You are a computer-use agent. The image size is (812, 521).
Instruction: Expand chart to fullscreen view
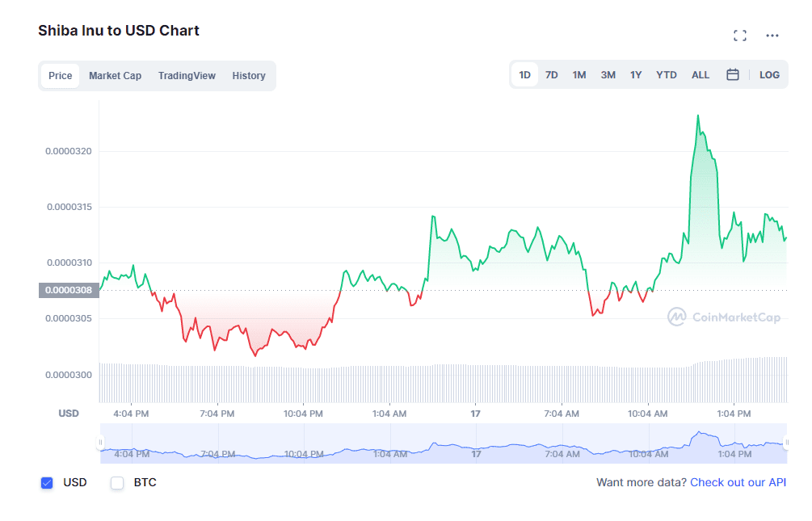(739, 36)
